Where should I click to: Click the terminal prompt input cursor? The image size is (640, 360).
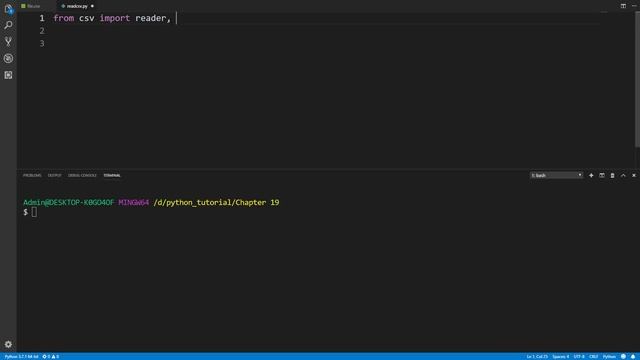34,212
